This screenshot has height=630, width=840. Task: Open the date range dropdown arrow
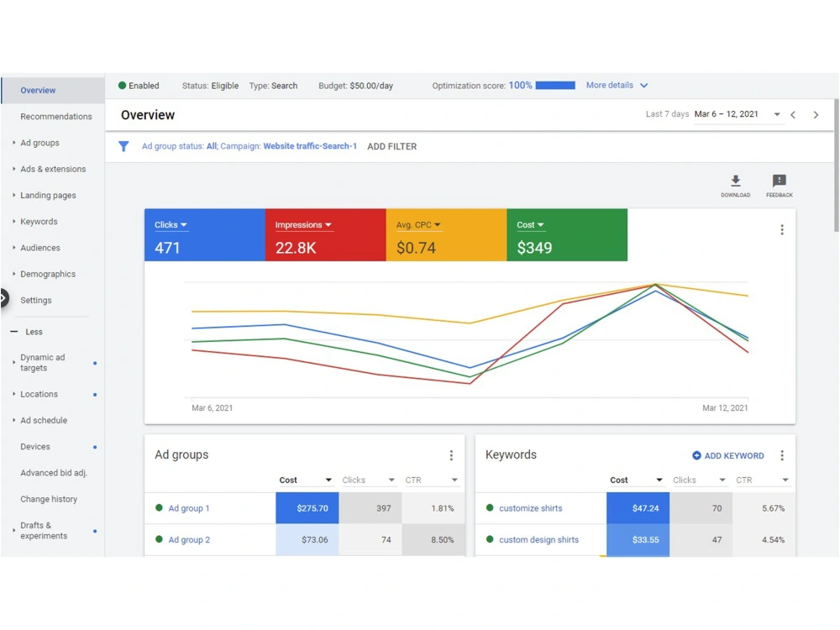coord(777,114)
